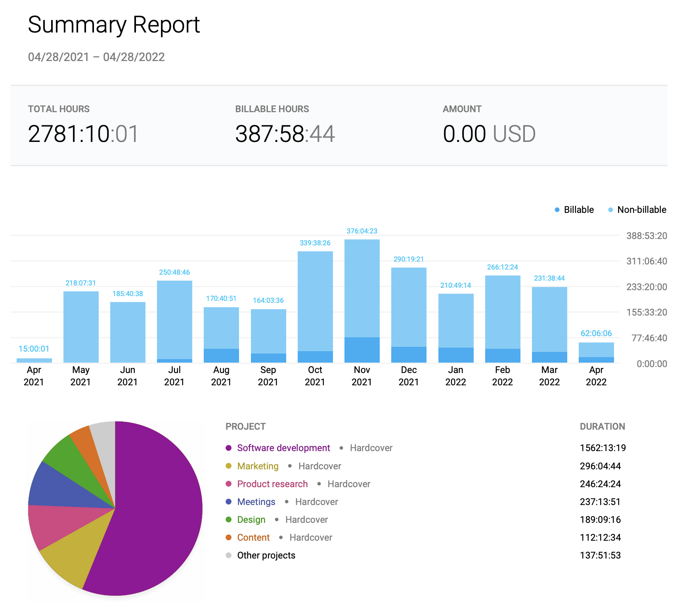The image size is (681, 616).
Task: Click the 290:19:21 label above Dec 2021
Action: [408, 259]
